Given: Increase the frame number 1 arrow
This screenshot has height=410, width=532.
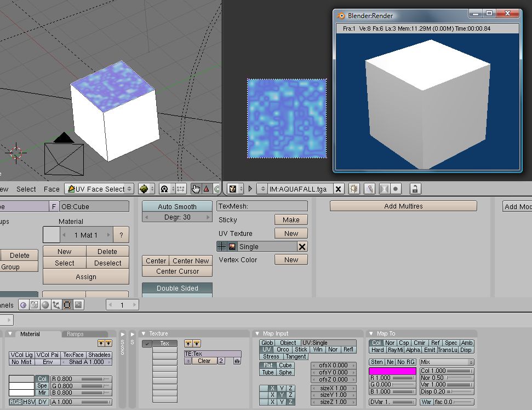Looking at the screenshot, I should coord(134,305).
